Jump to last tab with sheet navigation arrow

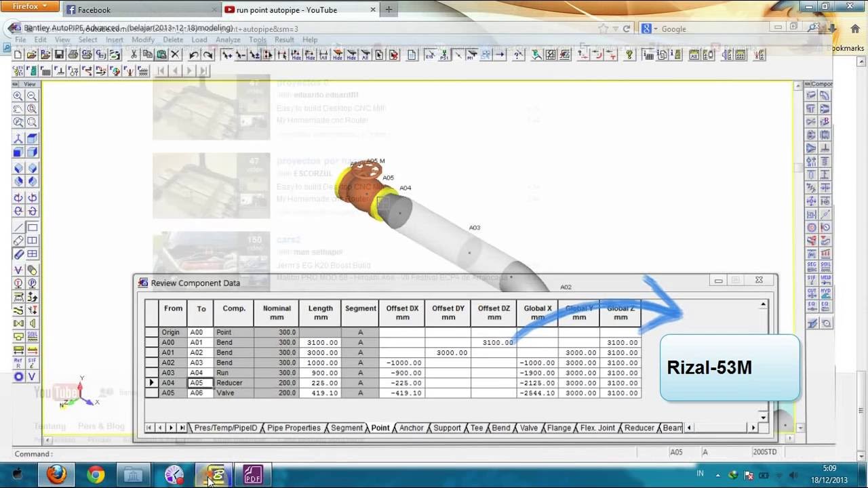coord(182,428)
